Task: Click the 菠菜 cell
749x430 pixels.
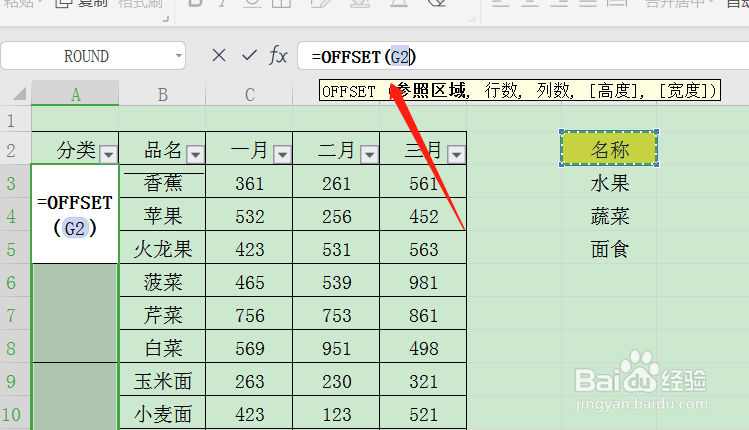Action: 162,281
